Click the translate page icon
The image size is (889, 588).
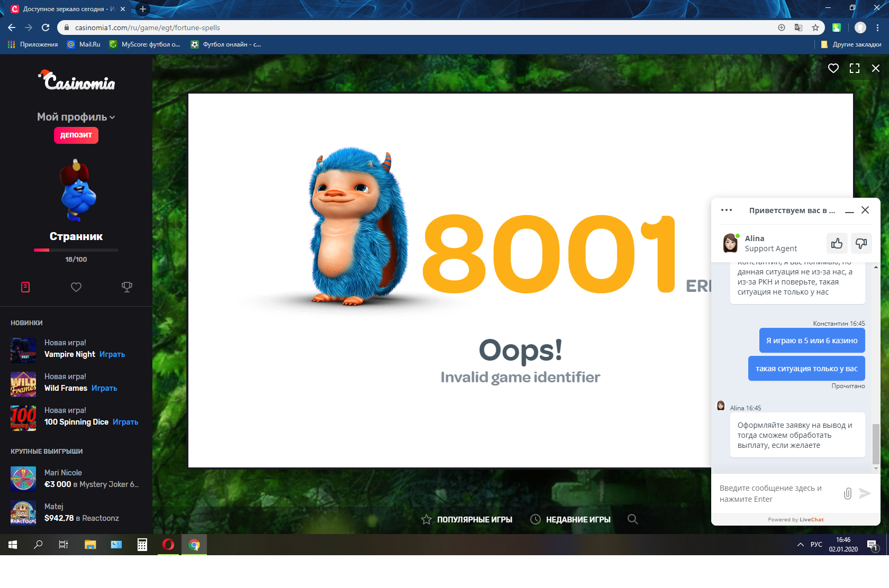(x=799, y=27)
